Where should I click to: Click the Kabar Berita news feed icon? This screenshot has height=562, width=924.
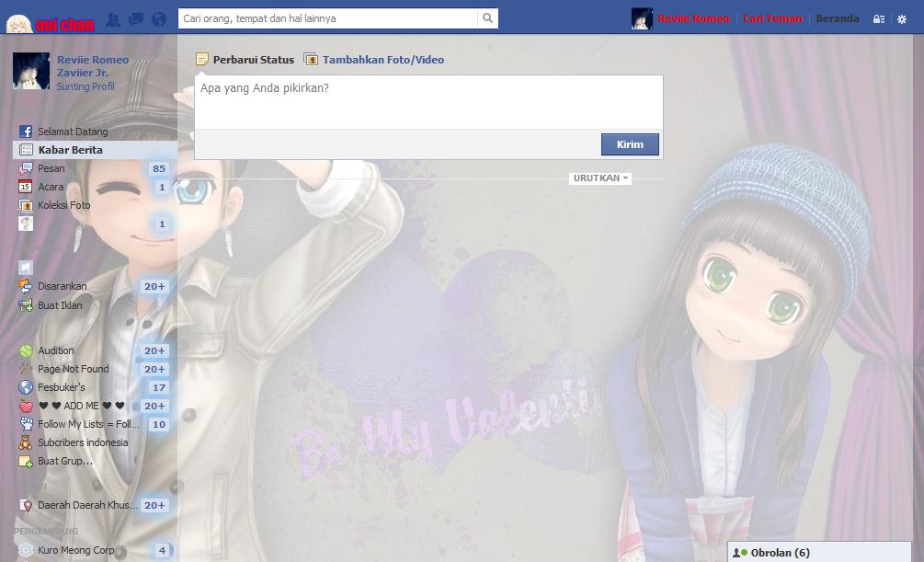coord(26,150)
